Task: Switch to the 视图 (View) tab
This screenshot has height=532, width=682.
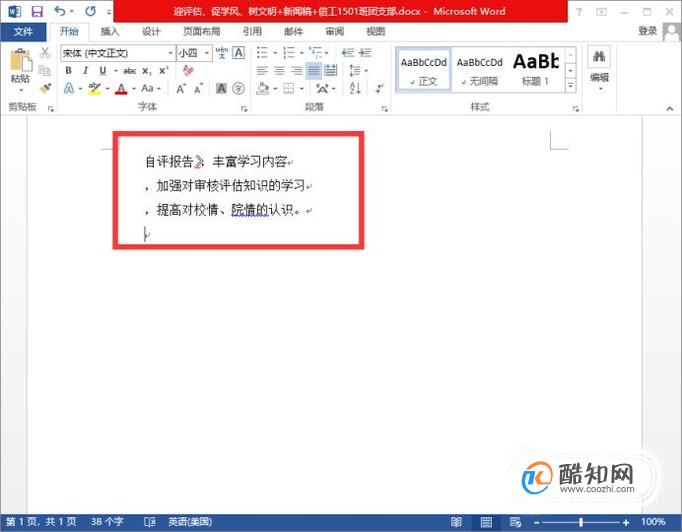Action: point(375,31)
